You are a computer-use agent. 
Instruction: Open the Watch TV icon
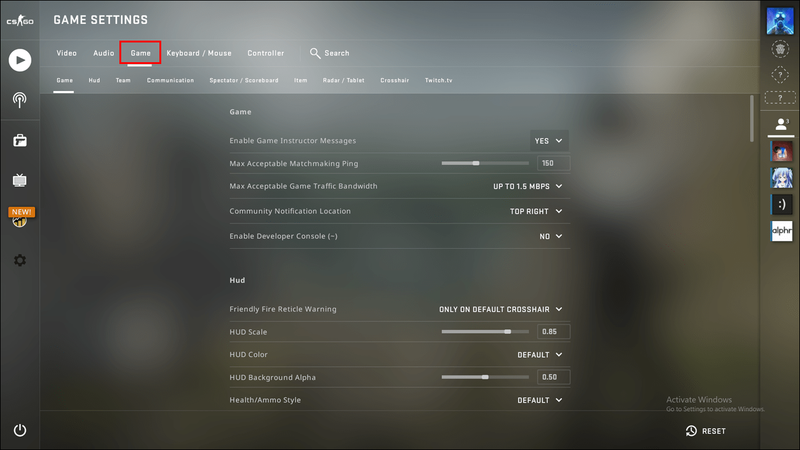coord(20,180)
